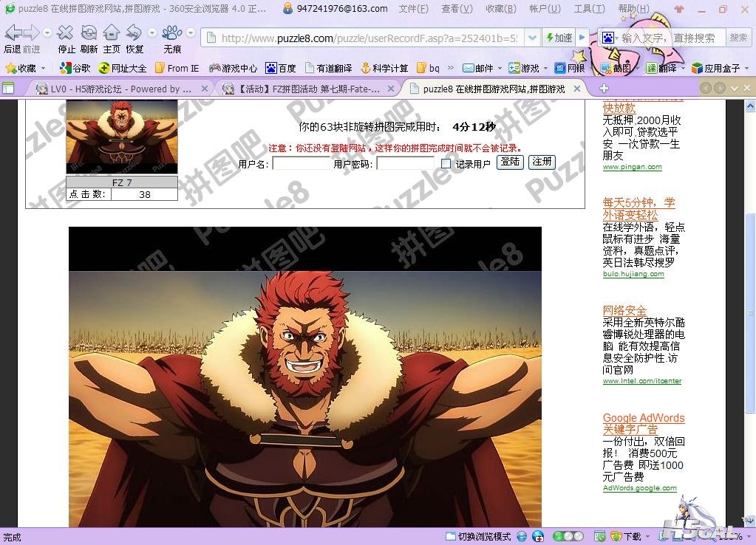Open the 谷歌 bookmark
The height and width of the screenshot is (545, 756).
[x=75, y=69]
